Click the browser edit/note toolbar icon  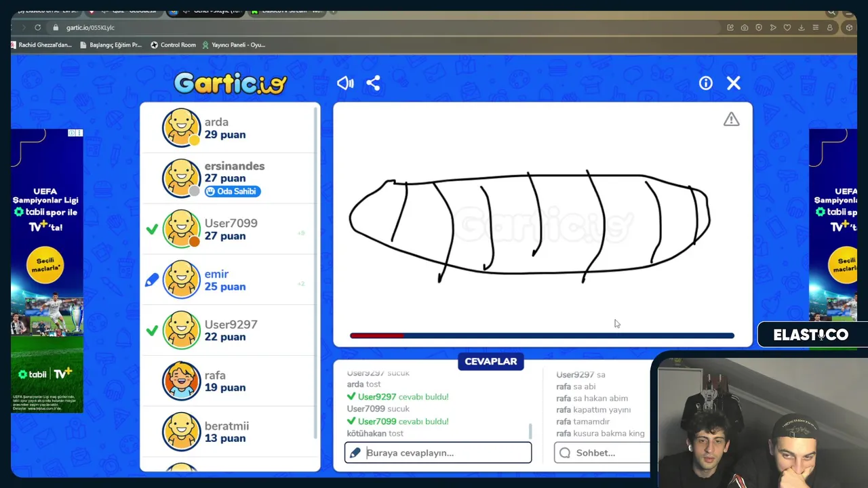(730, 28)
